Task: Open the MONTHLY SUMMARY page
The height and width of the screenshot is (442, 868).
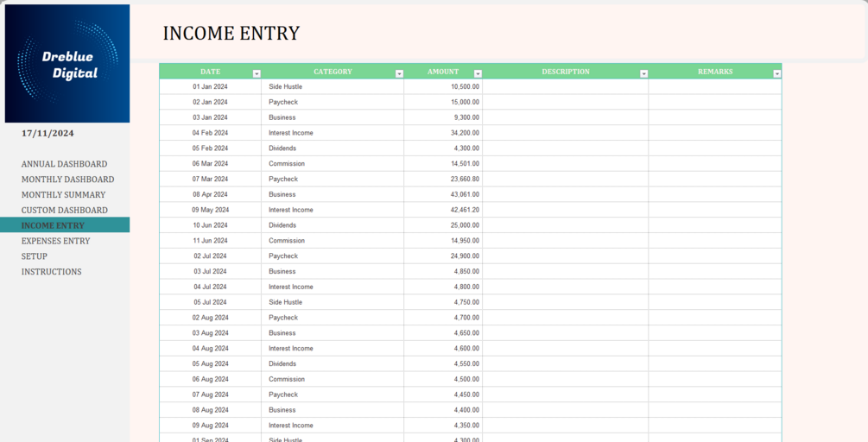Action: click(63, 195)
